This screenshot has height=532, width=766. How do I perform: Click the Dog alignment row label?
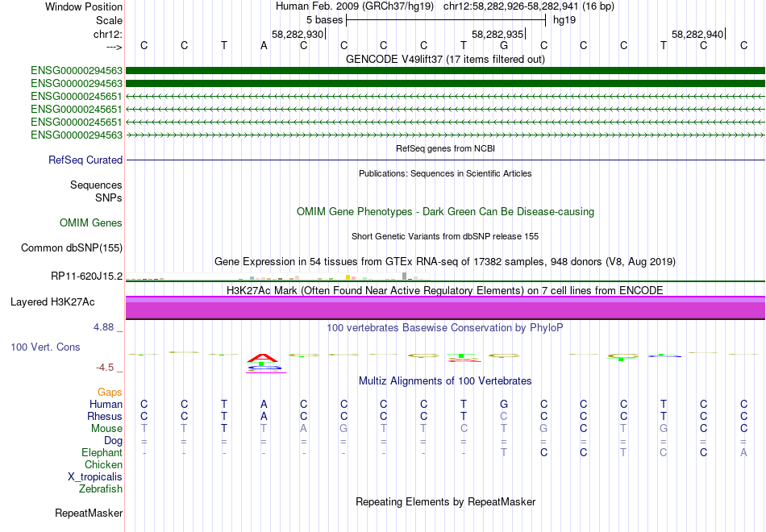113,441
